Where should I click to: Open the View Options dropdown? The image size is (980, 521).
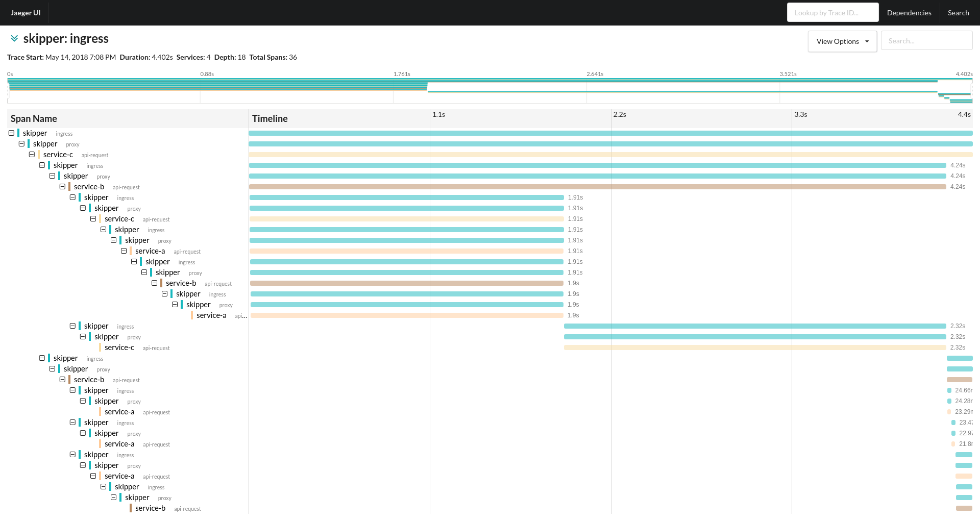click(x=842, y=41)
